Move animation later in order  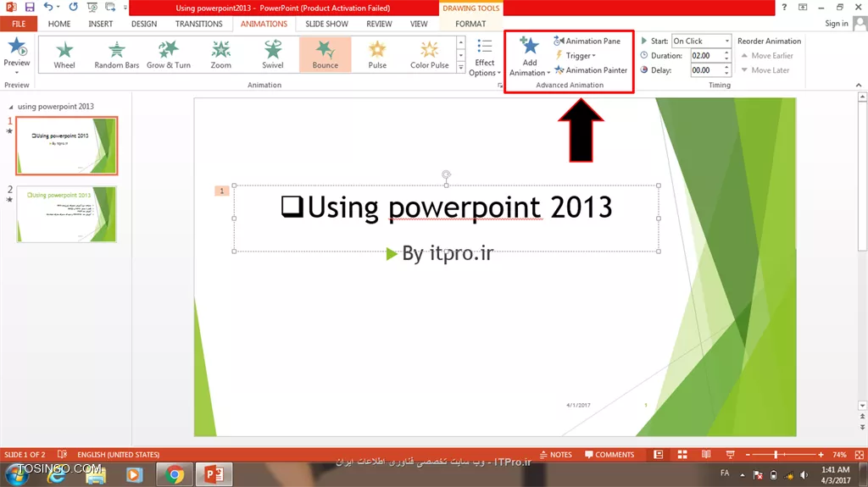coord(765,70)
